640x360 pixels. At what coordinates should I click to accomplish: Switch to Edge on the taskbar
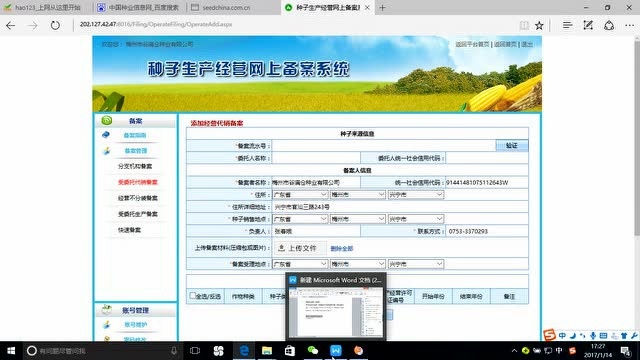[x=244, y=351]
